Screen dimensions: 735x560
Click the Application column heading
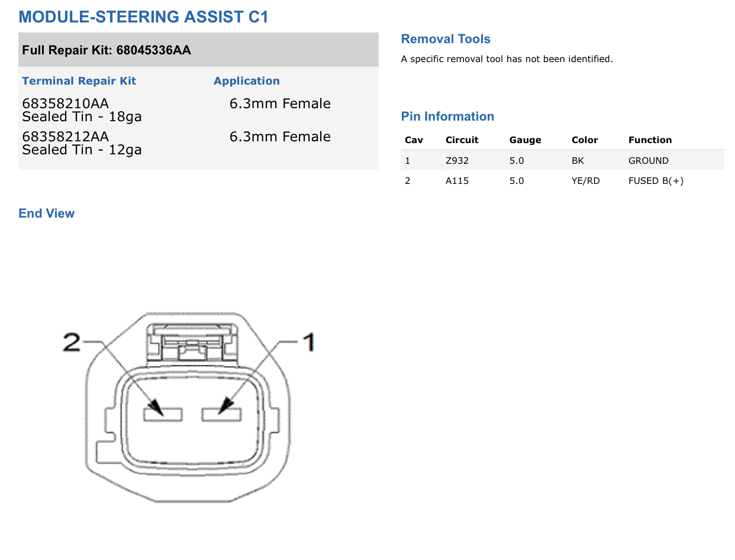[246, 81]
